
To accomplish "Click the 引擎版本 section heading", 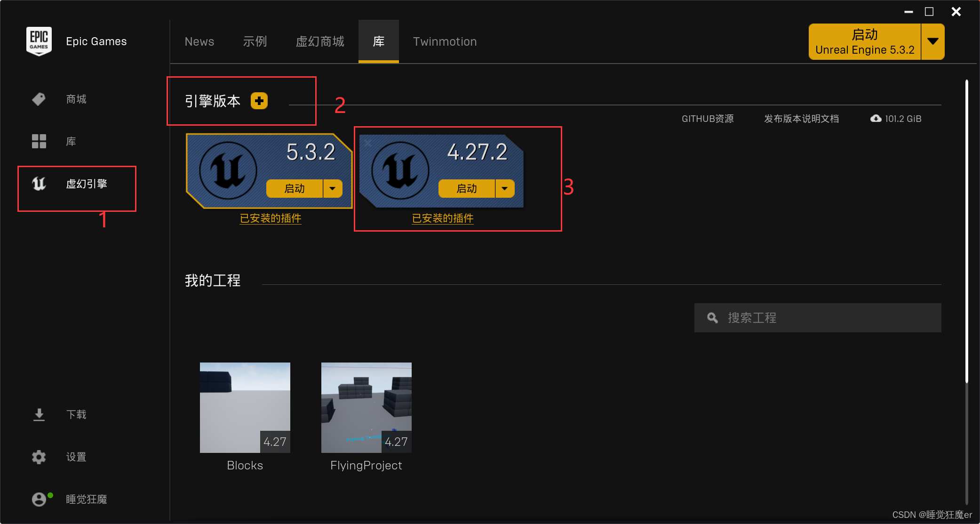I will point(213,101).
